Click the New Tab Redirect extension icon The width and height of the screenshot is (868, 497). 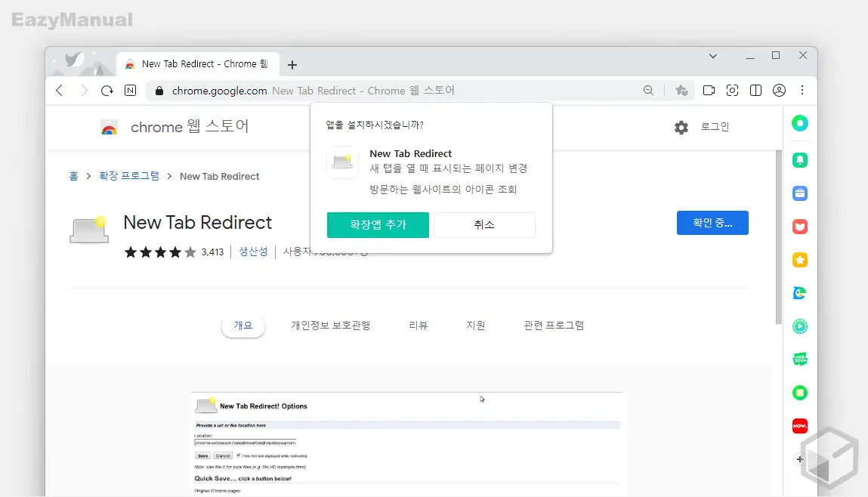pos(88,229)
